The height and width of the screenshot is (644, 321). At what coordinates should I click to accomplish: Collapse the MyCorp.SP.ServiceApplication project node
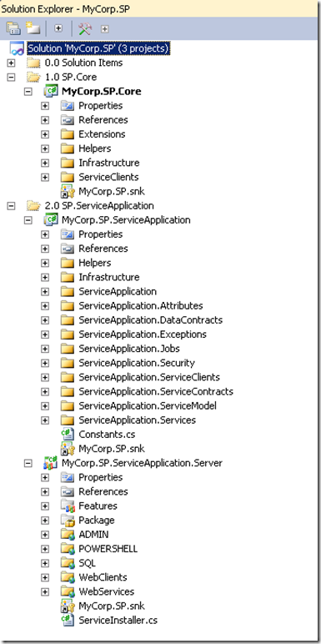[28, 220]
